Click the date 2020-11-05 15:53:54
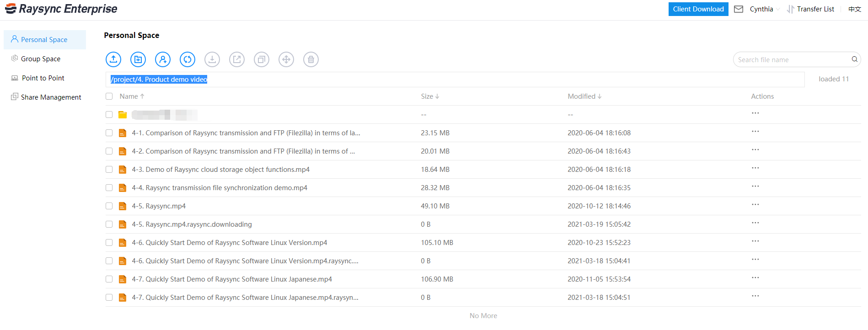 tap(599, 279)
